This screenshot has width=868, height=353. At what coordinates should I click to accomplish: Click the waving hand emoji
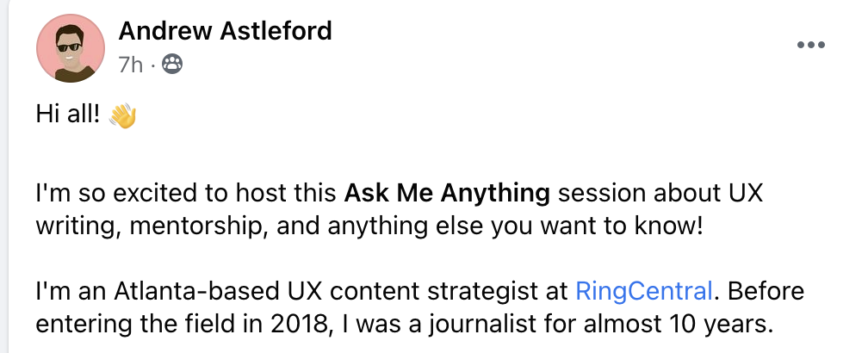point(123,115)
